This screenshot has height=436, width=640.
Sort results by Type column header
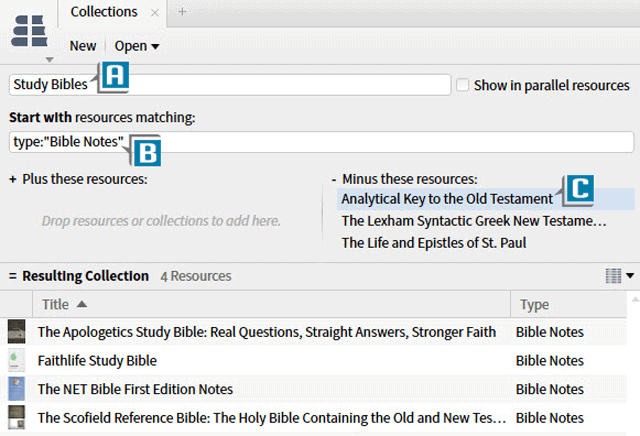click(x=535, y=304)
